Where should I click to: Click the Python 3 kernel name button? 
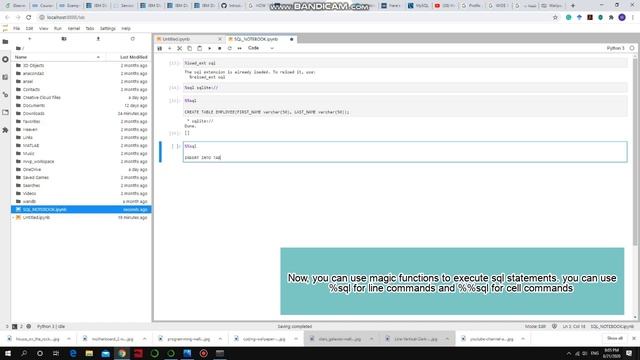(616, 48)
